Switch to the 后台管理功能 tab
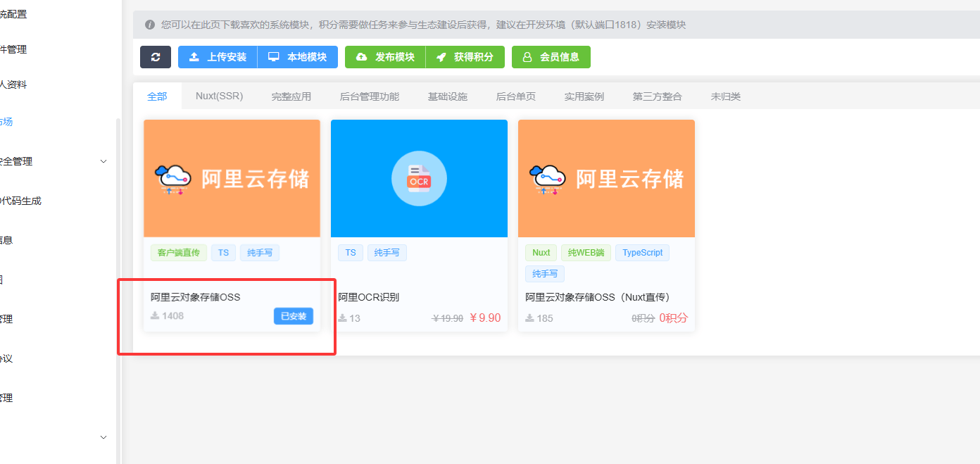 [x=369, y=96]
